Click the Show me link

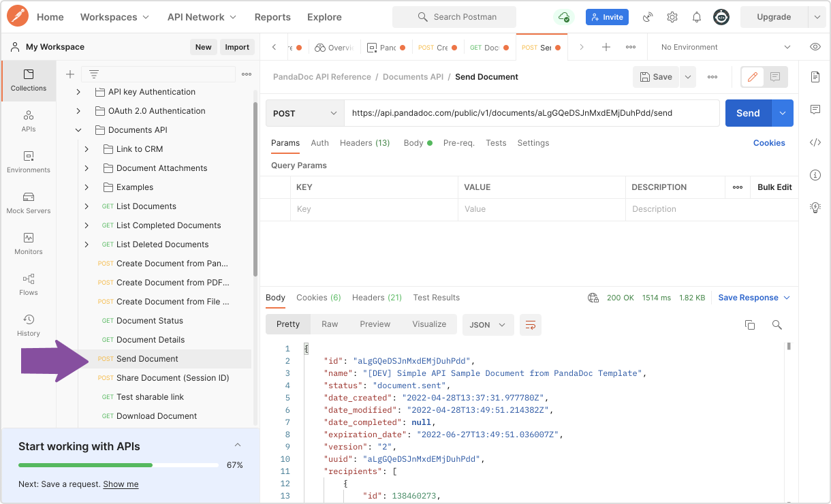[121, 484]
